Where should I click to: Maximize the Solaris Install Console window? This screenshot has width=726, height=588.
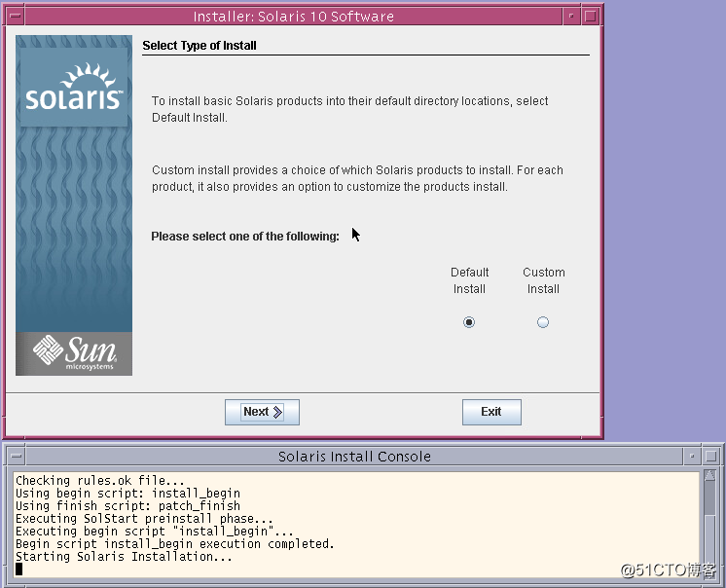(711, 456)
